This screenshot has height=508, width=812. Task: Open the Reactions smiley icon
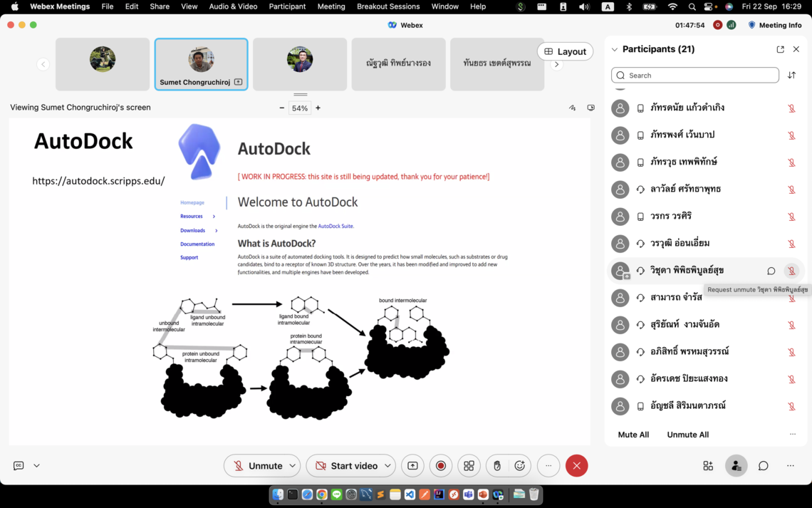tap(520, 466)
